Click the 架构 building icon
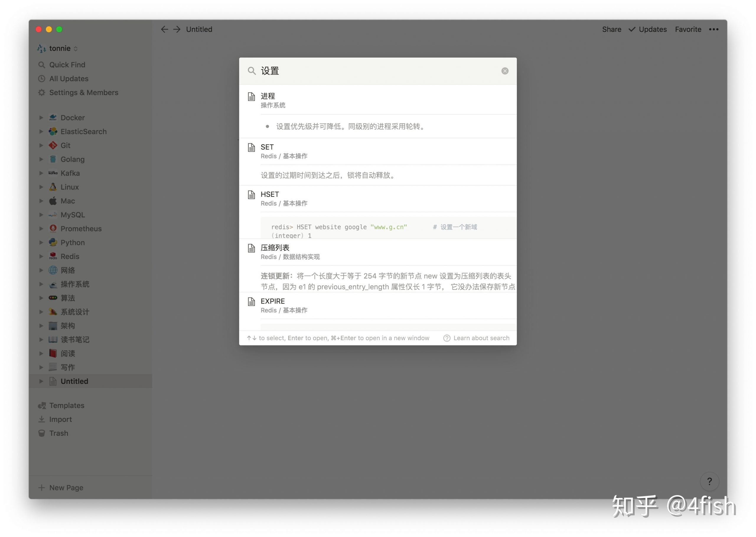 click(x=53, y=326)
